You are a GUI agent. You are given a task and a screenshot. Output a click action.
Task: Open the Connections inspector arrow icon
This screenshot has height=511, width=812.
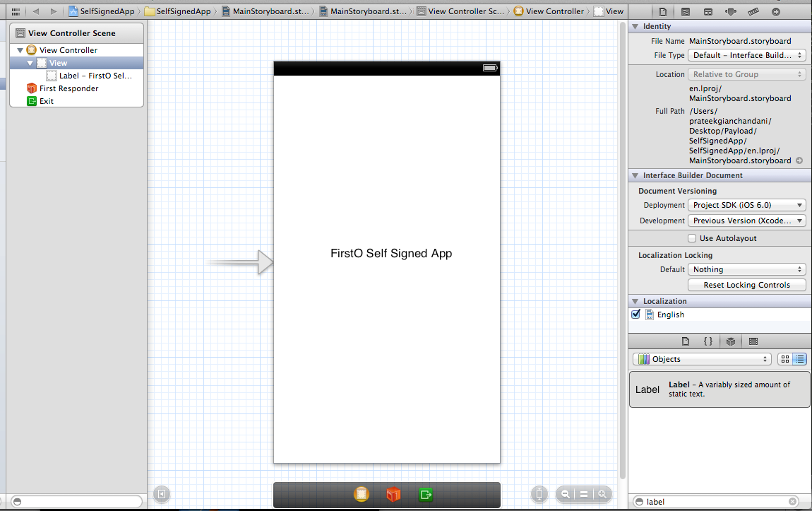[776, 11]
